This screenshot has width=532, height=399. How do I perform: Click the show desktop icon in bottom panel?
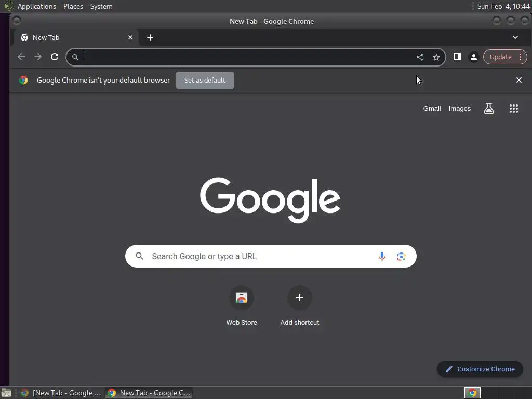pos(6,393)
